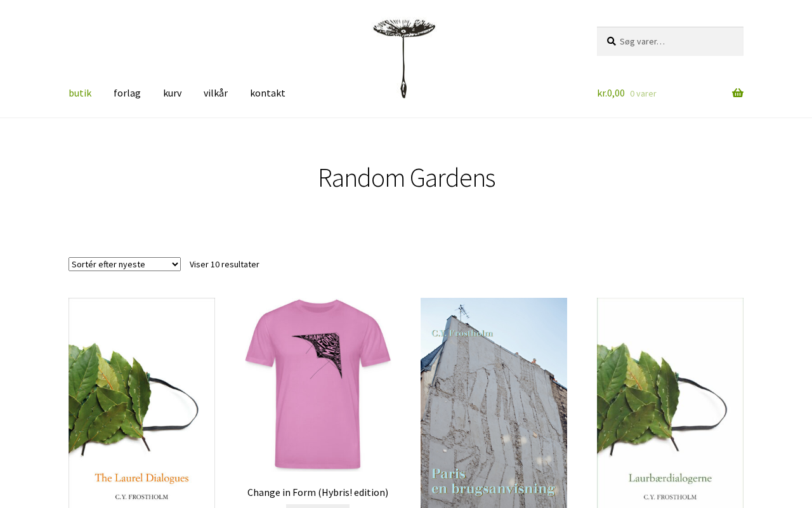This screenshot has height=508, width=812.
Task: Click the Random Gardens page heading
Action: [406, 178]
